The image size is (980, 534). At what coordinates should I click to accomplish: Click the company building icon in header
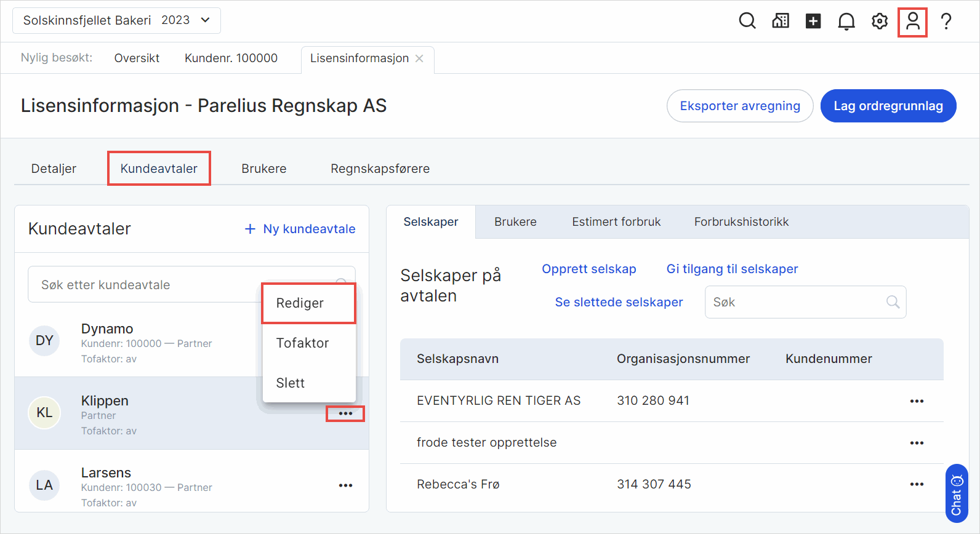781,21
